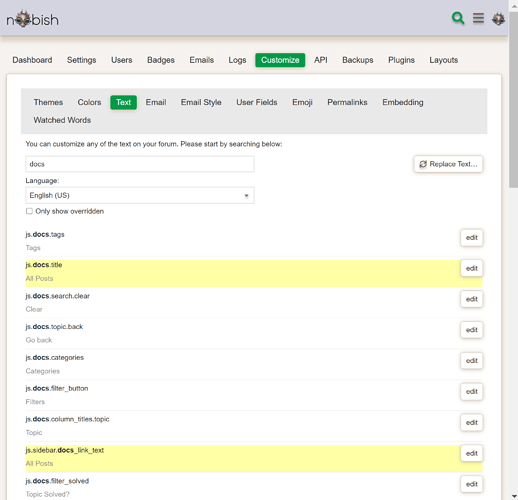
Task: Open the API admin tab
Action: click(321, 60)
